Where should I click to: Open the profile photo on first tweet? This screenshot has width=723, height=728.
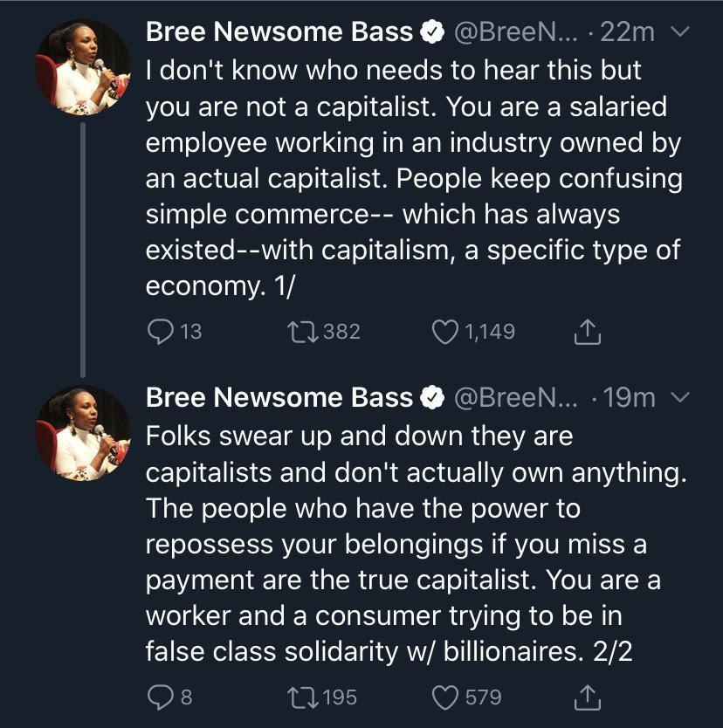[x=82, y=67]
